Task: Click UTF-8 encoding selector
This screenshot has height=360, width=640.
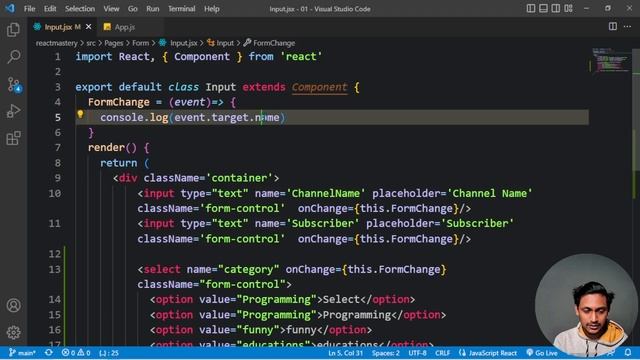Action: tap(417, 353)
